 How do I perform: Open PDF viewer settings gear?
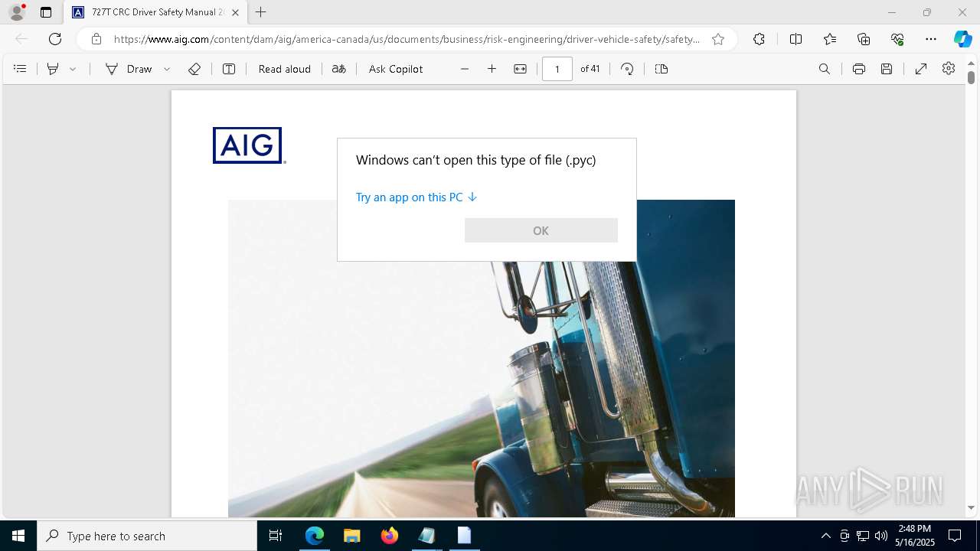(949, 69)
